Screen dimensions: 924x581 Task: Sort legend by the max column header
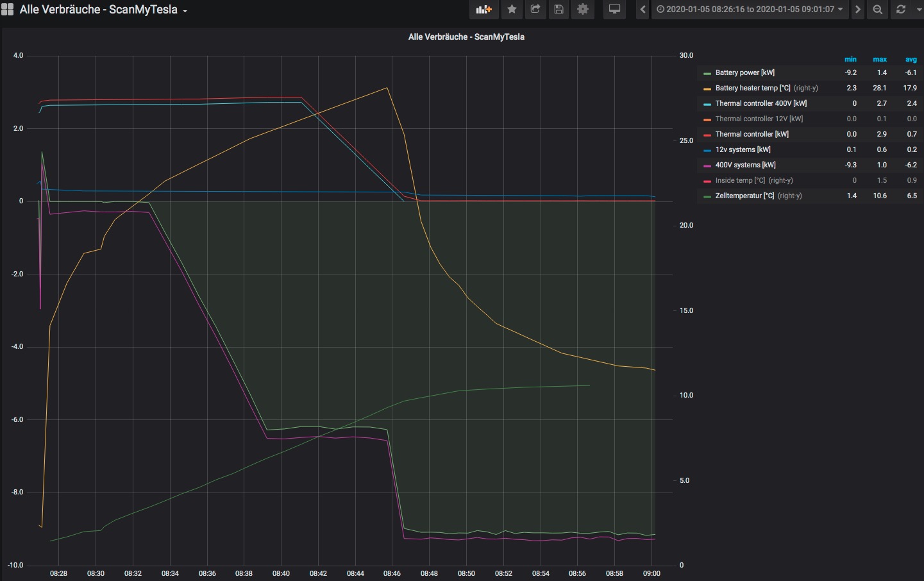coord(880,60)
